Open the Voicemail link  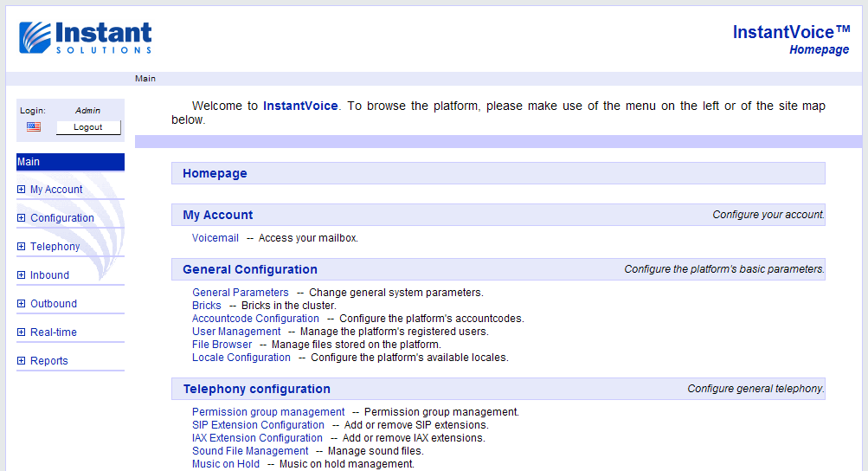point(215,238)
